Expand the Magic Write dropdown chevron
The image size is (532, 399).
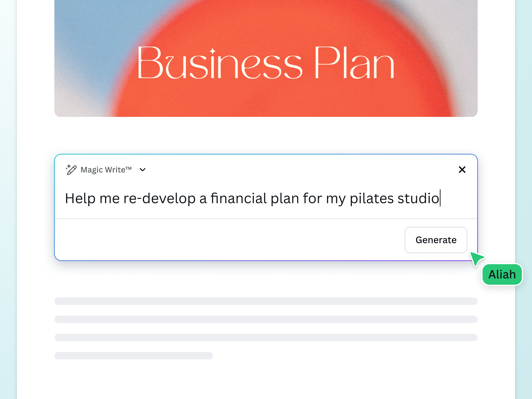click(x=142, y=170)
